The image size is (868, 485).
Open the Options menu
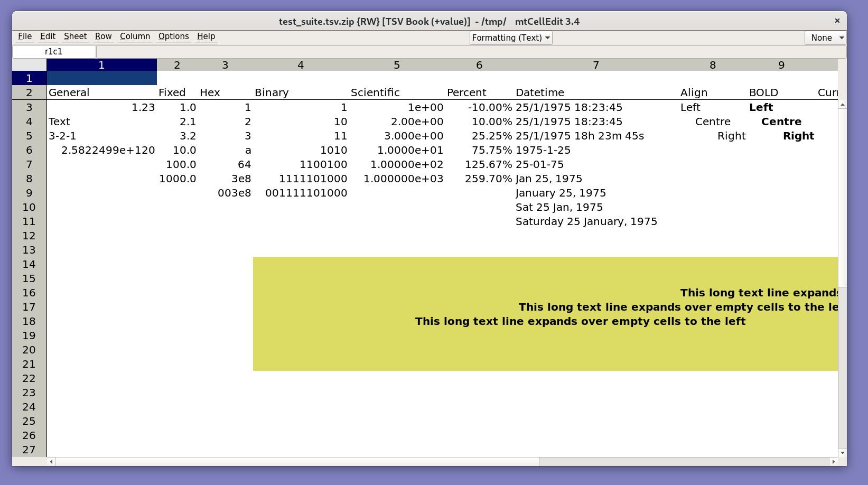pos(173,36)
